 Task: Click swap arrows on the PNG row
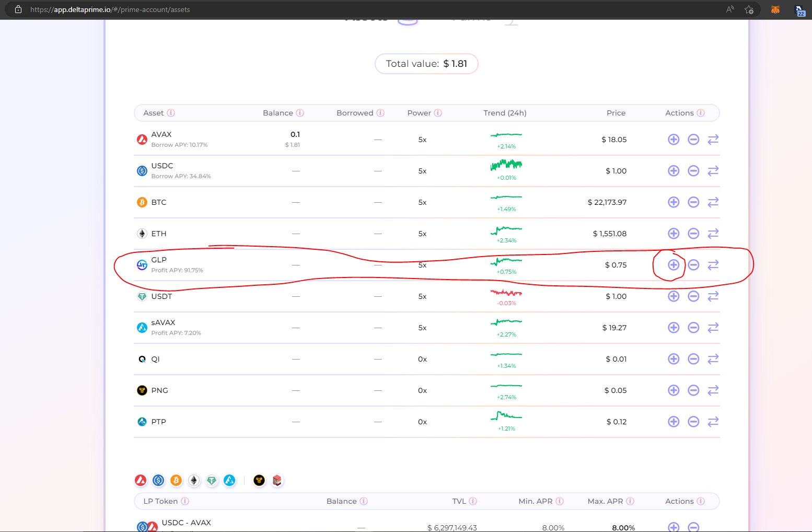point(713,390)
